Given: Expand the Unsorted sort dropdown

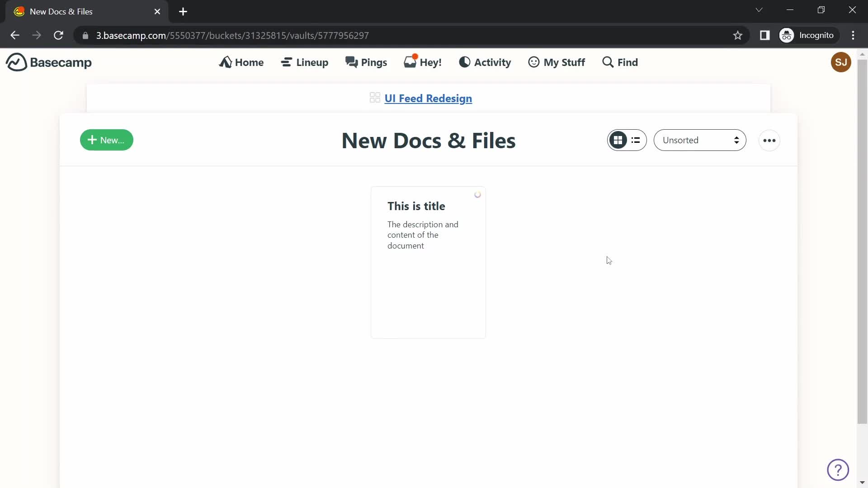Looking at the screenshot, I should coord(700,140).
